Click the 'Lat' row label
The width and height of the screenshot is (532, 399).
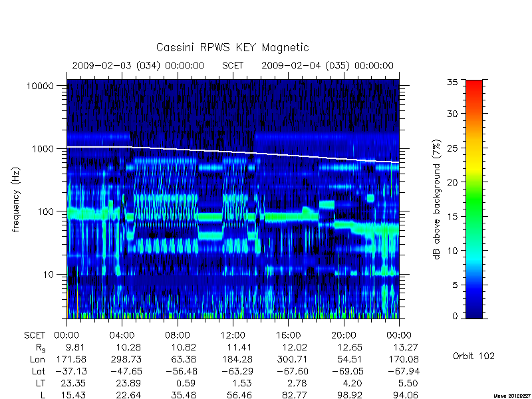pyautogui.click(x=39, y=371)
